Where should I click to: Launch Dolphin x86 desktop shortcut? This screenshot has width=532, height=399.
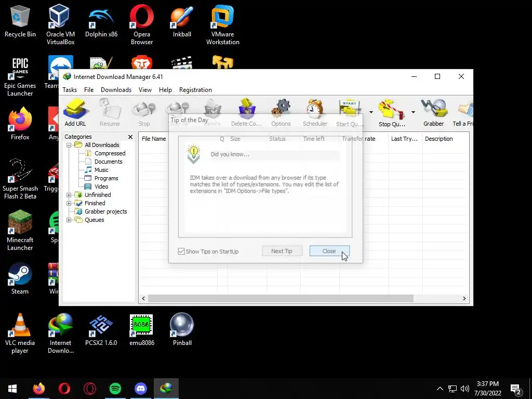click(x=101, y=22)
